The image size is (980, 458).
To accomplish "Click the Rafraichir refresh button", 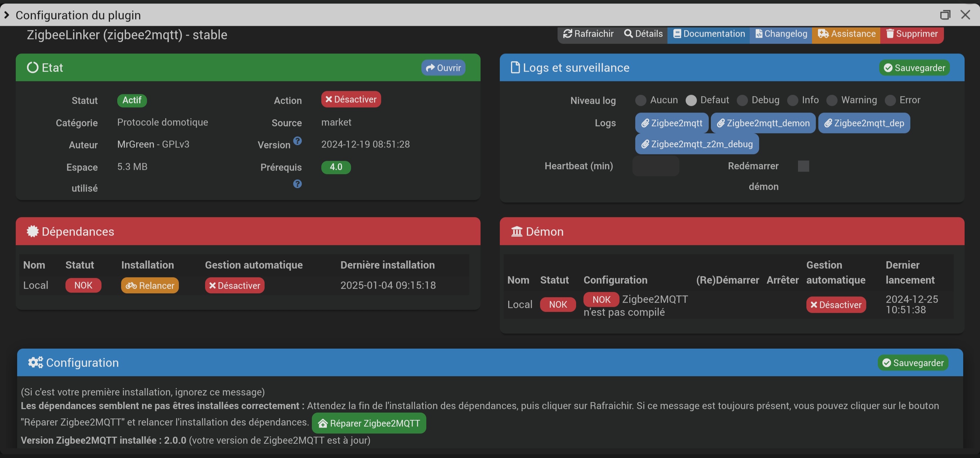I will pyautogui.click(x=588, y=34).
